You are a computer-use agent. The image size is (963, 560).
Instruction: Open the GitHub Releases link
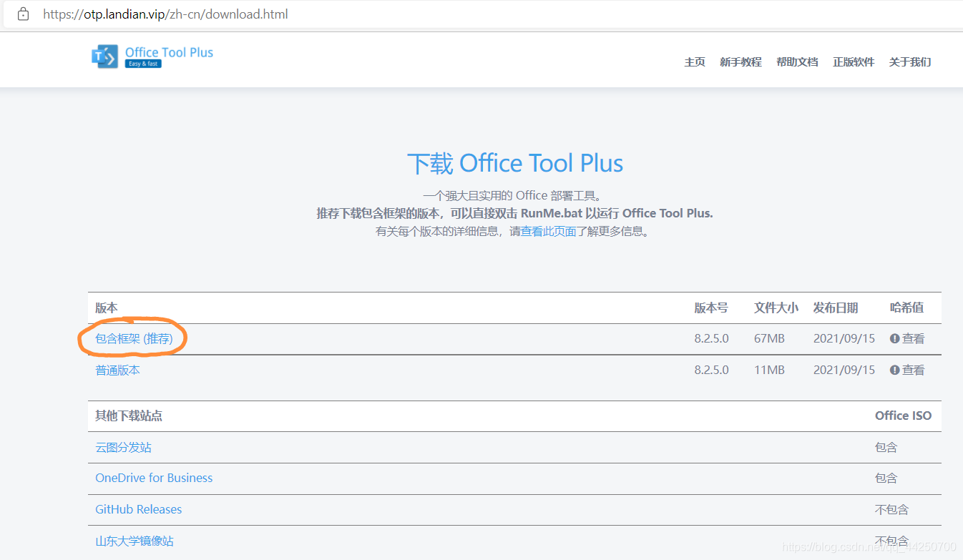[x=139, y=509]
